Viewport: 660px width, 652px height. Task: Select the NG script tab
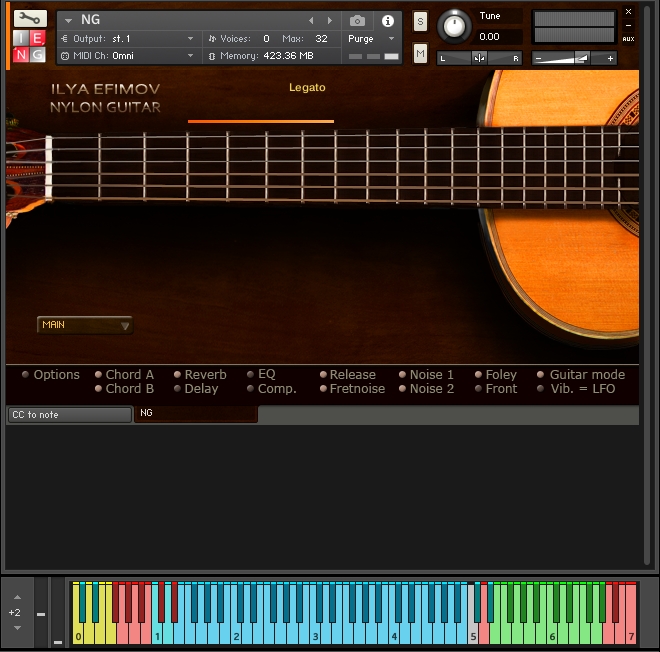pos(196,414)
